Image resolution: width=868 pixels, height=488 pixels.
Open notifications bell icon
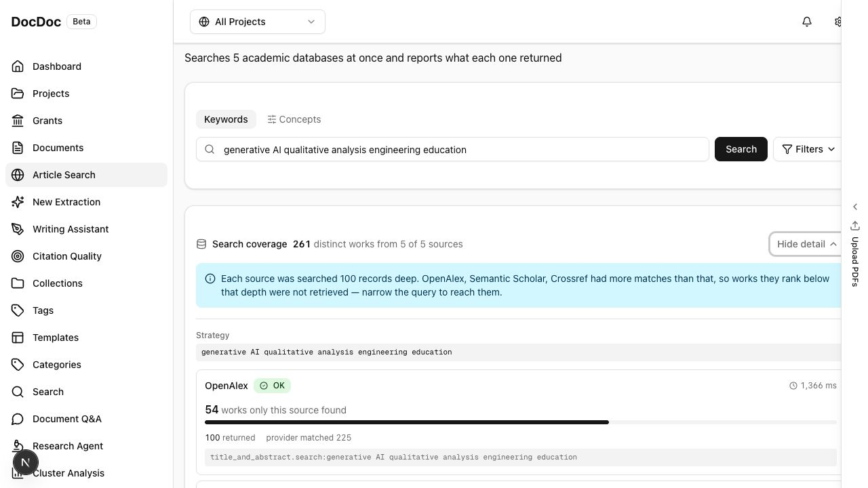click(807, 22)
